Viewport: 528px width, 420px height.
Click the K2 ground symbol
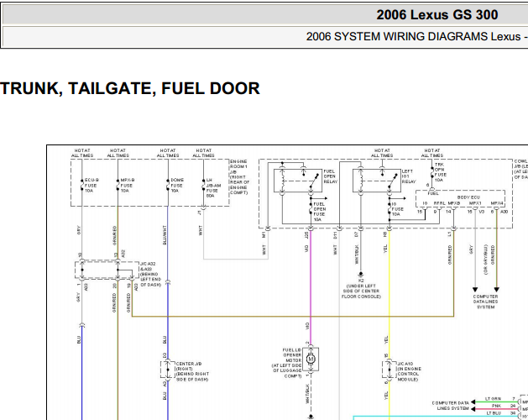pos(361,274)
